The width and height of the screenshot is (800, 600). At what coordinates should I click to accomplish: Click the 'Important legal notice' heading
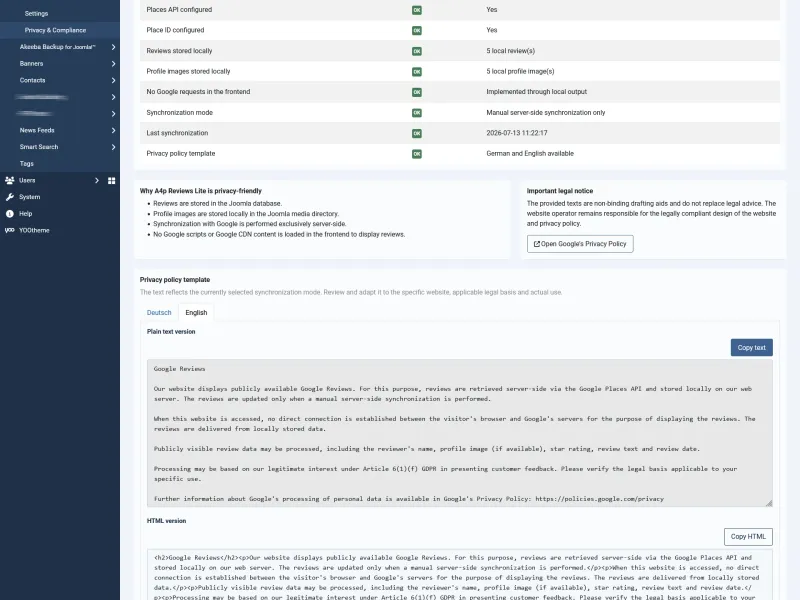tap(560, 191)
